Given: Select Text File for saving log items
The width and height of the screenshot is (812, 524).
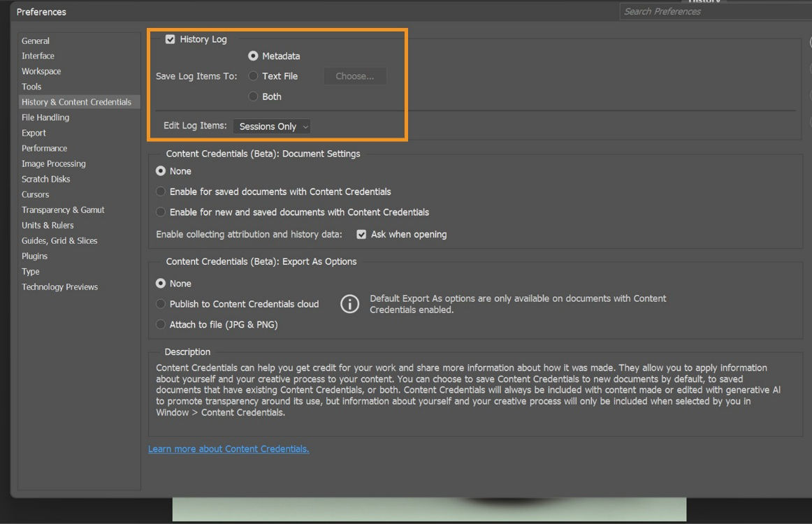Looking at the screenshot, I should [252, 76].
